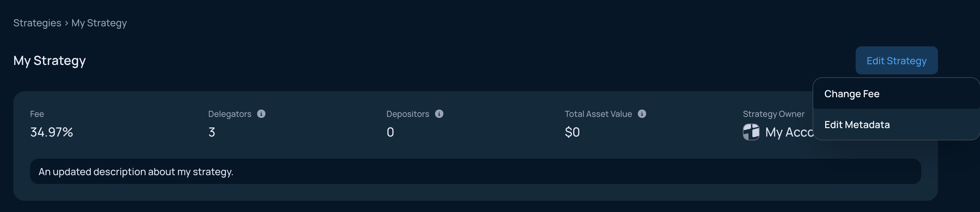
Task: Click the Strategy Owner label
Action: [x=773, y=114]
